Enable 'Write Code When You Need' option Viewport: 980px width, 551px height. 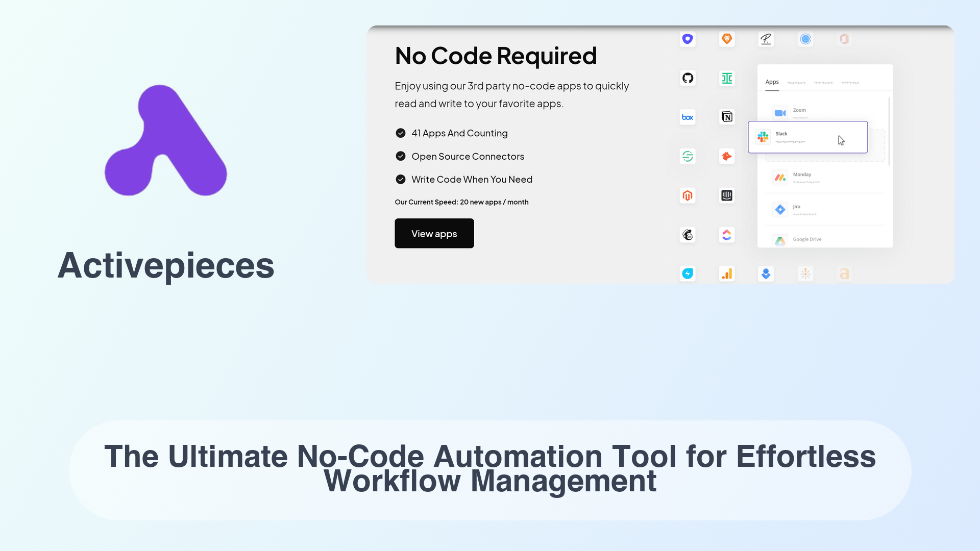[x=401, y=179]
